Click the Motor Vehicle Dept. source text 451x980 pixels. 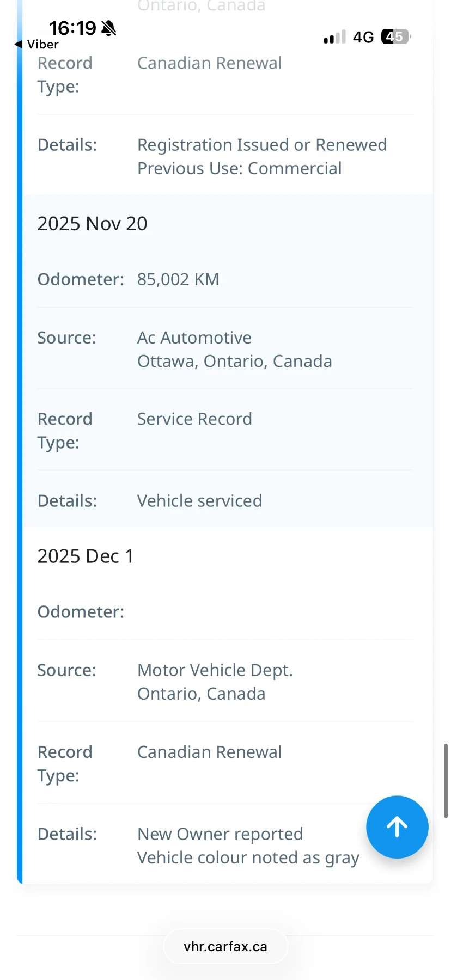tap(215, 670)
